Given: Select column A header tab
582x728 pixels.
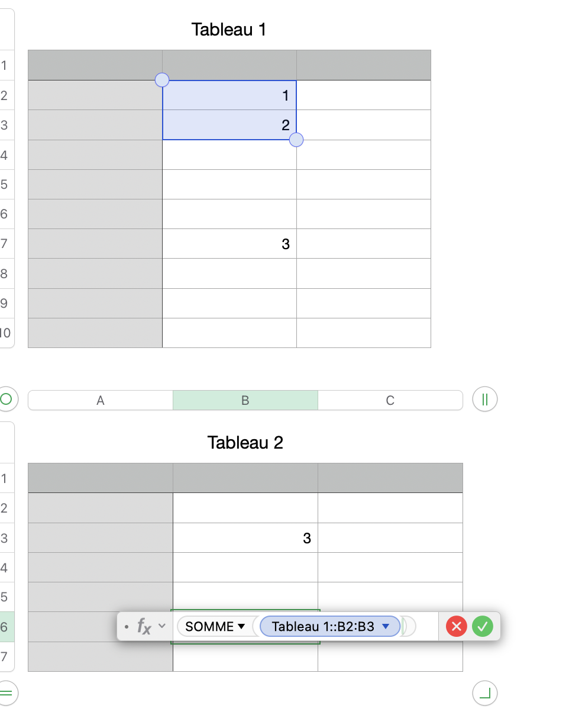Looking at the screenshot, I should [101, 401].
